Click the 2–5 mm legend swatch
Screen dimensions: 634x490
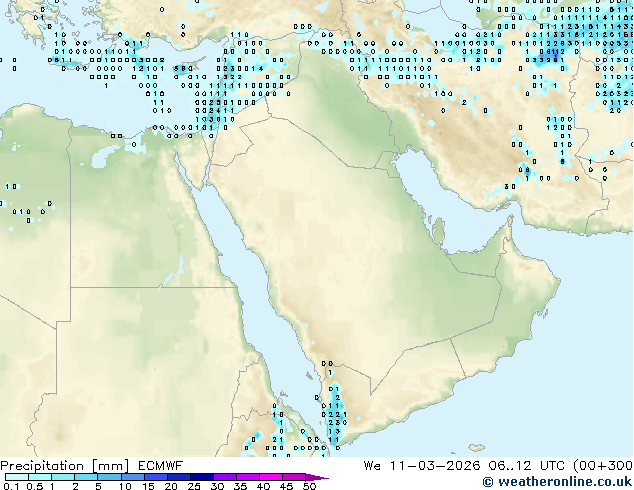tap(86, 477)
